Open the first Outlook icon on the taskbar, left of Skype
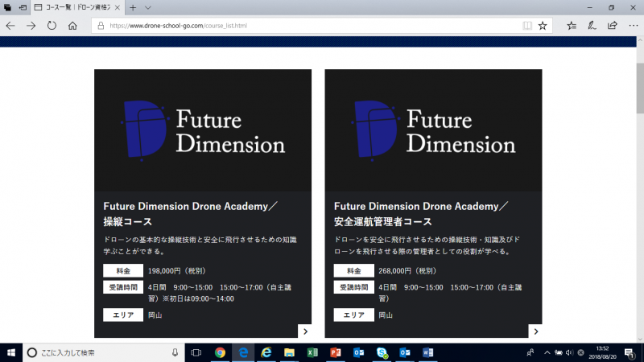644x362 pixels. coord(358,352)
